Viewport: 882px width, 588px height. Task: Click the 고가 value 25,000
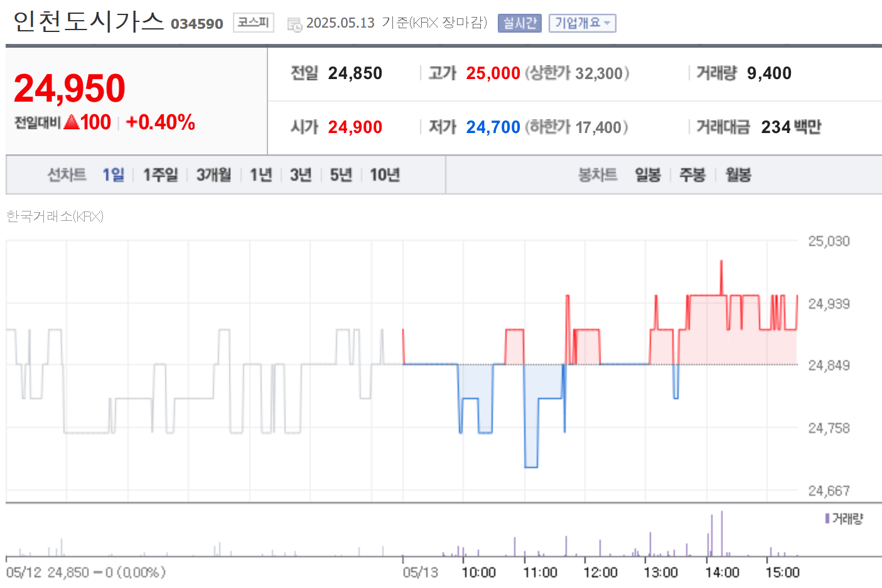[x=493, y=73]
